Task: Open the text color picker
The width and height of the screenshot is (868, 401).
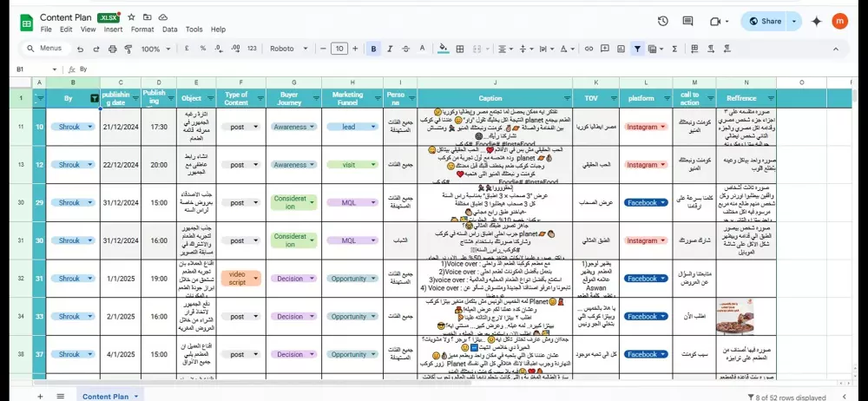Action: tap(422, 49)
